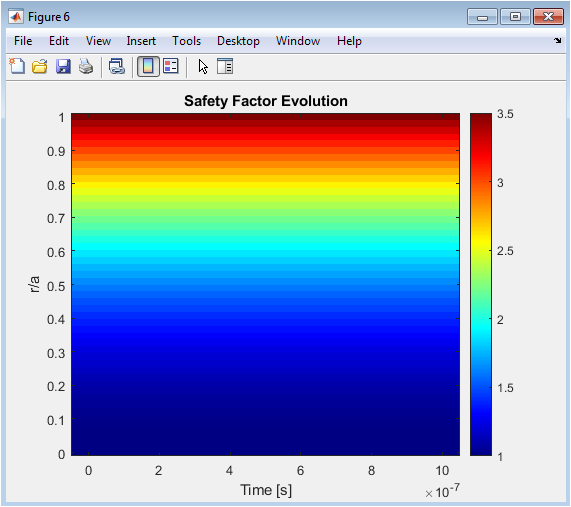This screenshot has height=507, width=571.
Task: Click the Help menu
Action: coord(349,41)
